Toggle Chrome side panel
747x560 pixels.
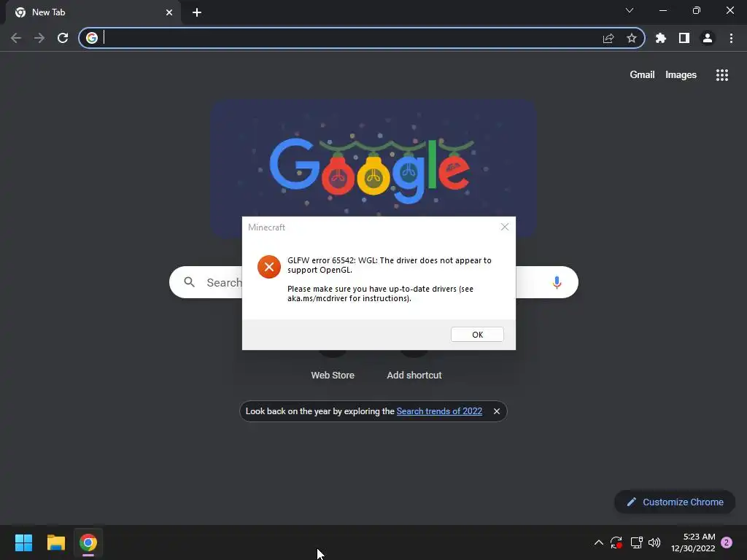684,38
